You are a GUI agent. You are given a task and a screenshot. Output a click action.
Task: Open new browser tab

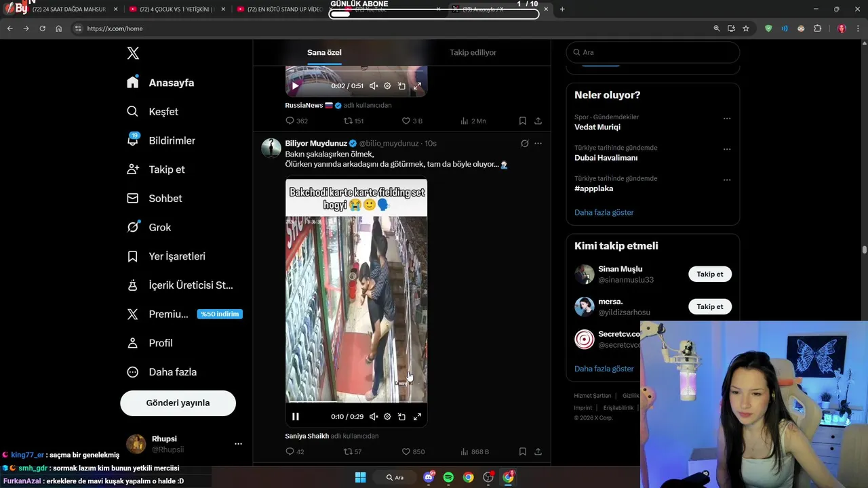(562, 9)
